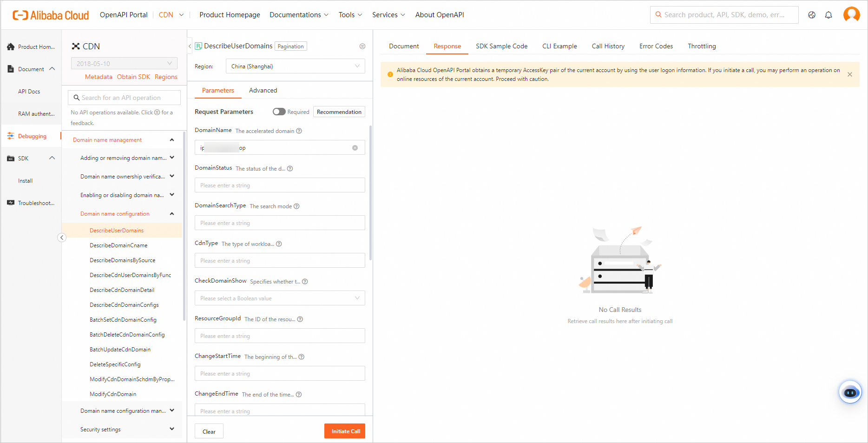
Task: Show help for CheckDomainShow parameter
Action: click(x=305, y=282)
